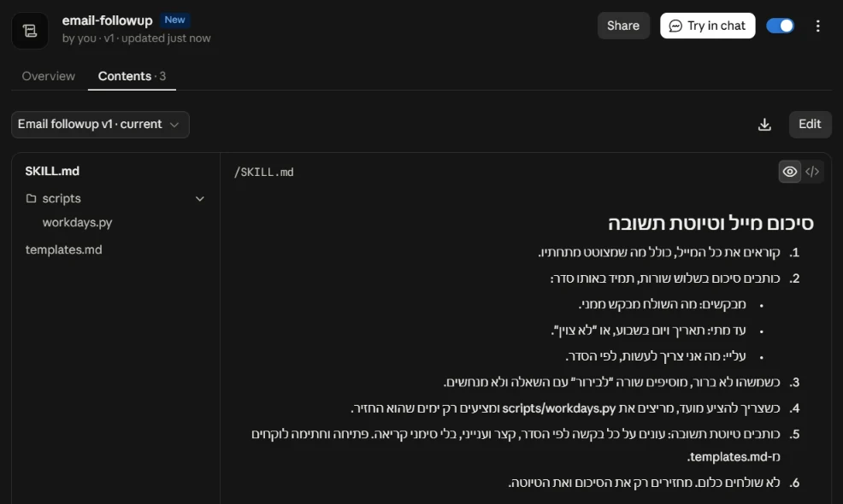843x504 pixels.
Task: Click the Edit button
Action: [x=810, y=124]
